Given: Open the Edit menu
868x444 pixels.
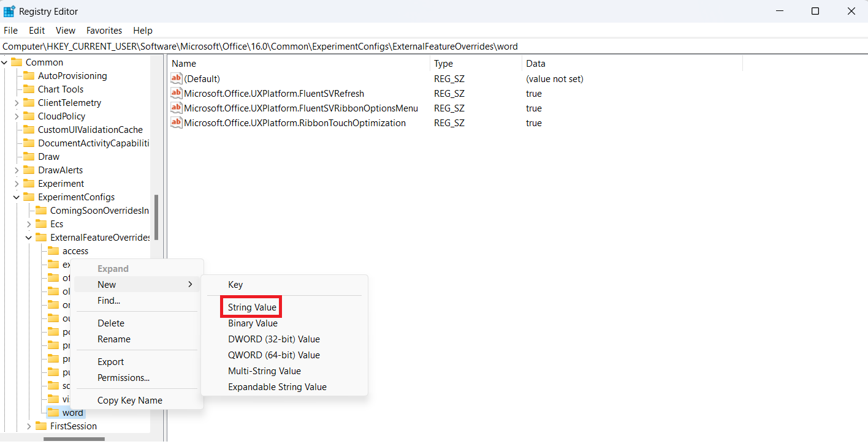Looking at the screenshot, I should (x=37, y=31).
